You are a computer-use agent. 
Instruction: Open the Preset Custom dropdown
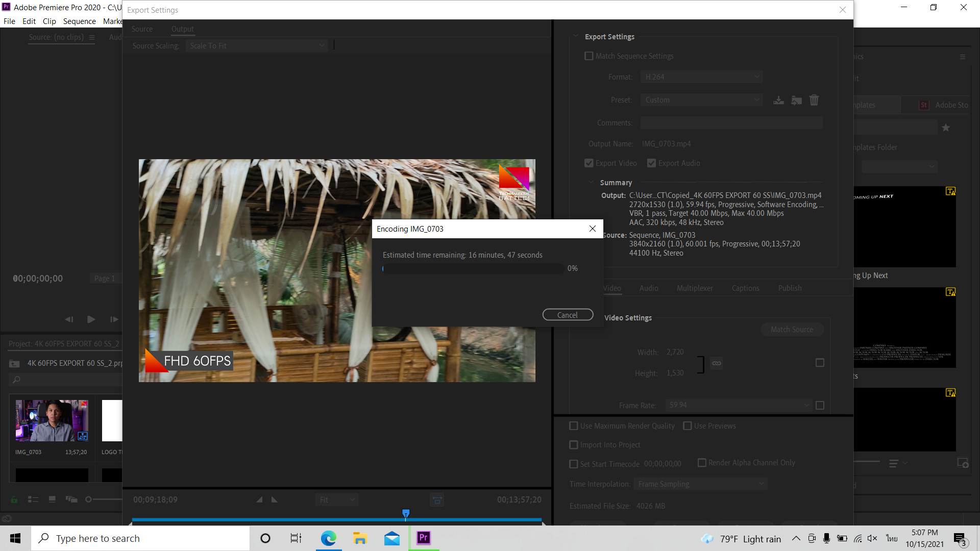[701, 100]
